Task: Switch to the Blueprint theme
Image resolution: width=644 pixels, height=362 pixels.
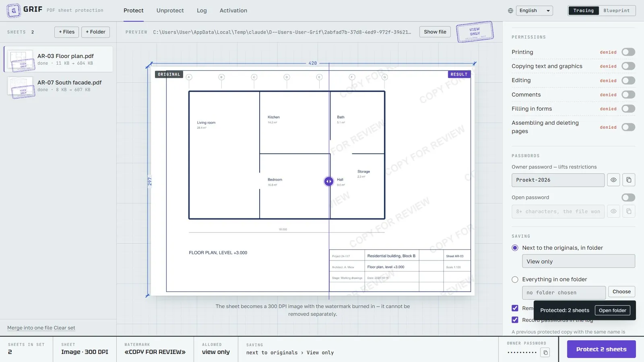Action: pyautogui.click(x=616, y=10)
